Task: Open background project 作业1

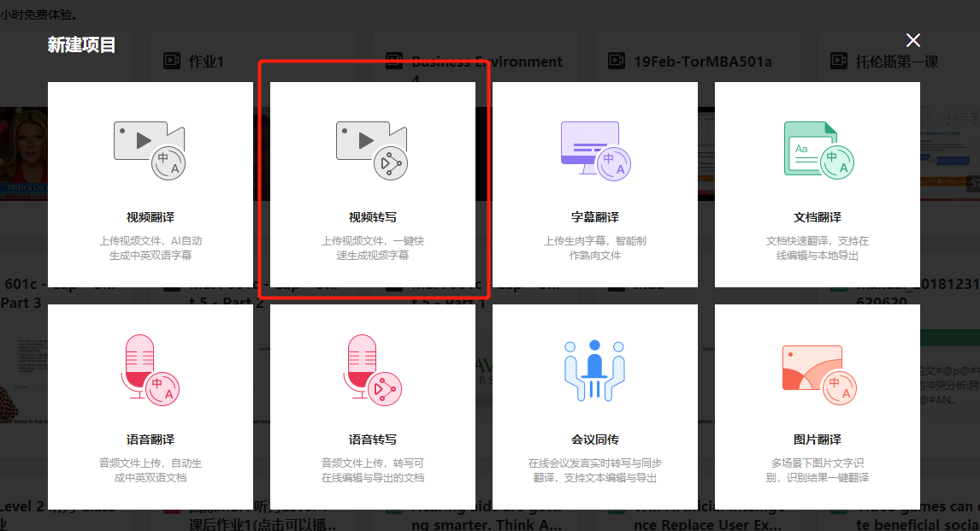Action: click(x=206, y=62)
